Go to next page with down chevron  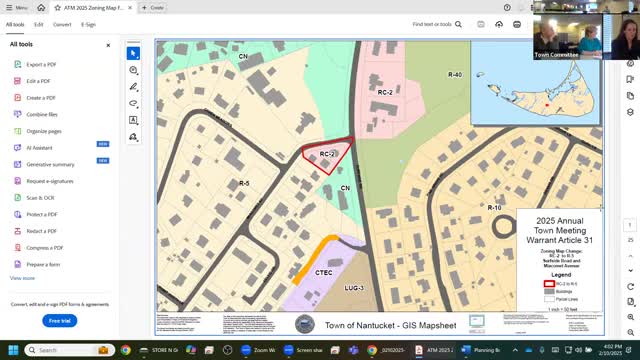click(630, 270)
